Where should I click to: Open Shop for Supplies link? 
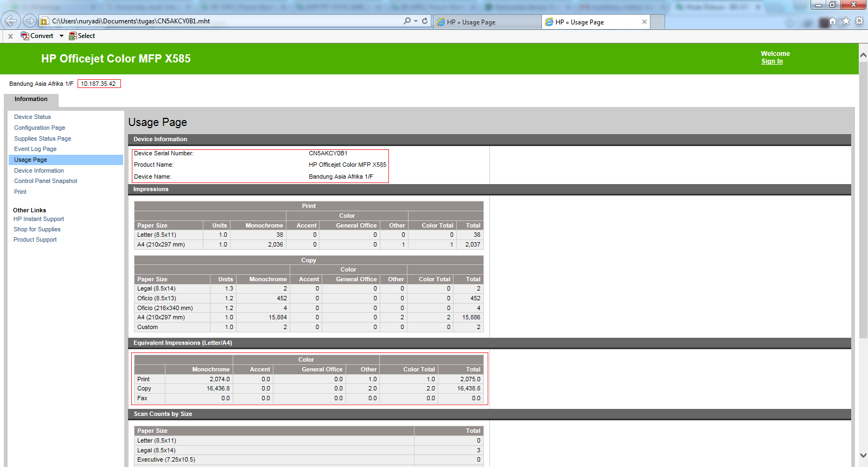[37, 229]
